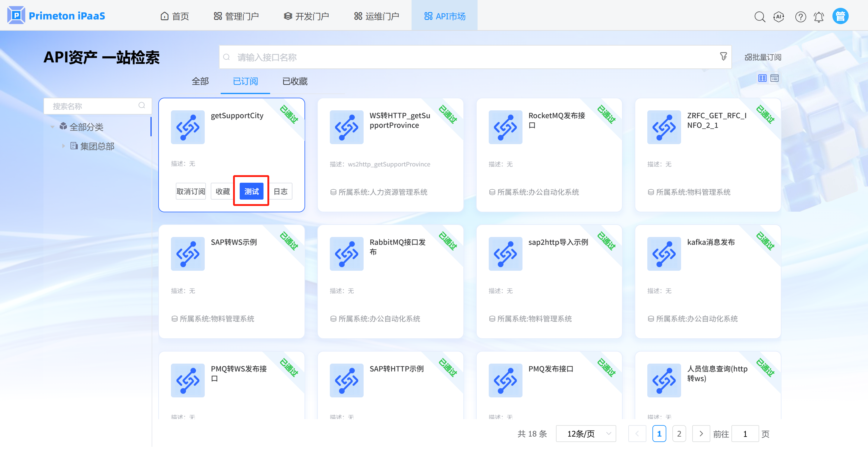The image size is (868, 461).
Task: Click the 测试 button on getSupportCity
Action: [251, 191]
